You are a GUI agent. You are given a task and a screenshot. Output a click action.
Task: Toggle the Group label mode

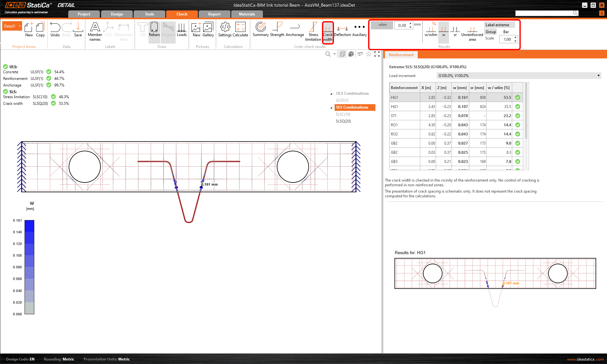[491, 32]
